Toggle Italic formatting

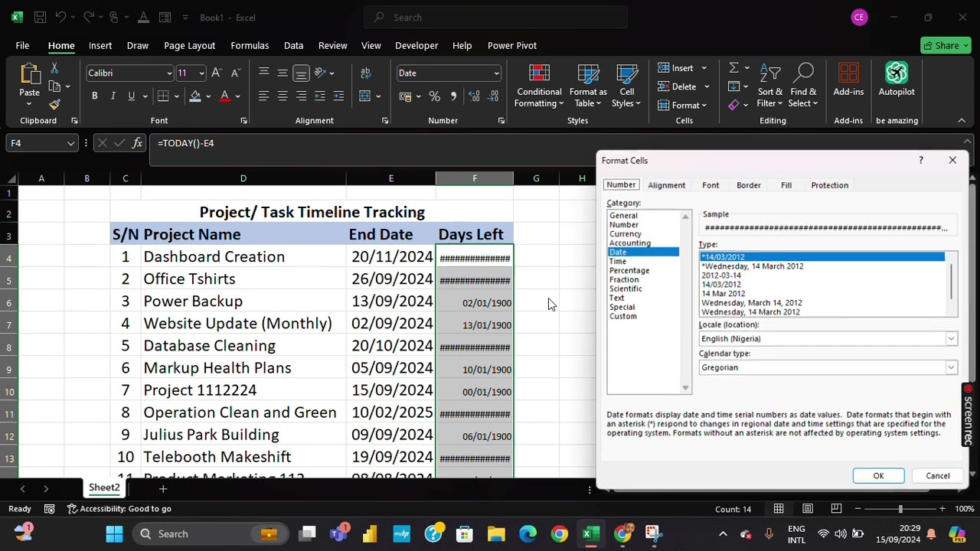(113, 96)
